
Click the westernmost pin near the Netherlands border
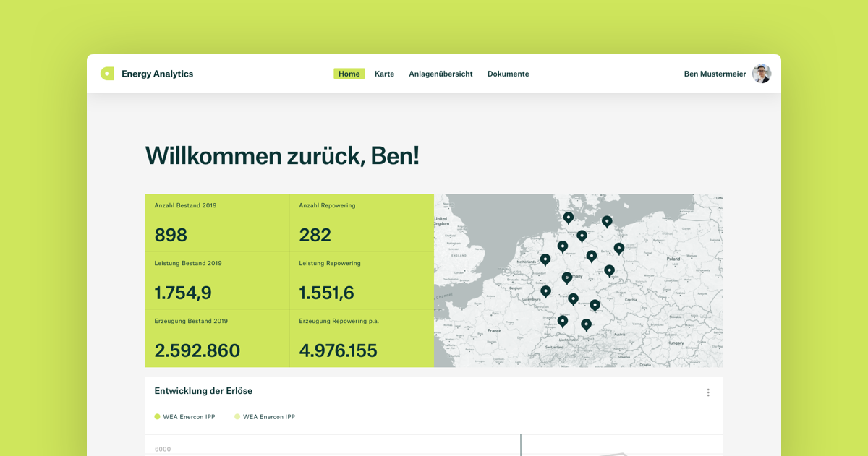[545, 259]
